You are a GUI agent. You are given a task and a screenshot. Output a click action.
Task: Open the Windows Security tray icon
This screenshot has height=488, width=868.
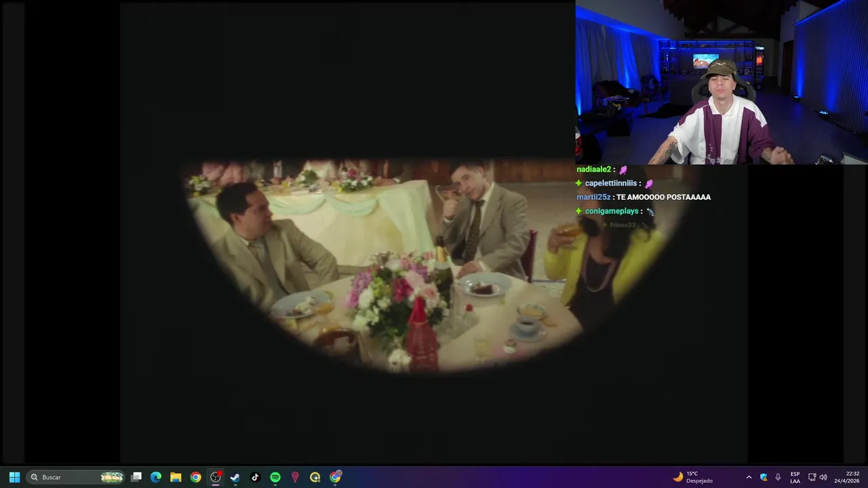point(764,477)
